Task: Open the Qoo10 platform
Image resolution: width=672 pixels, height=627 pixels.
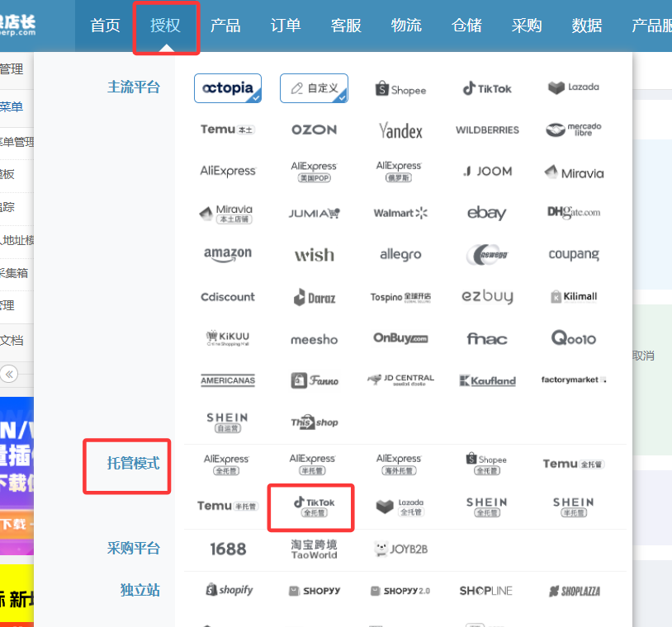Action: pyautogui.click(x=574, y=338)
